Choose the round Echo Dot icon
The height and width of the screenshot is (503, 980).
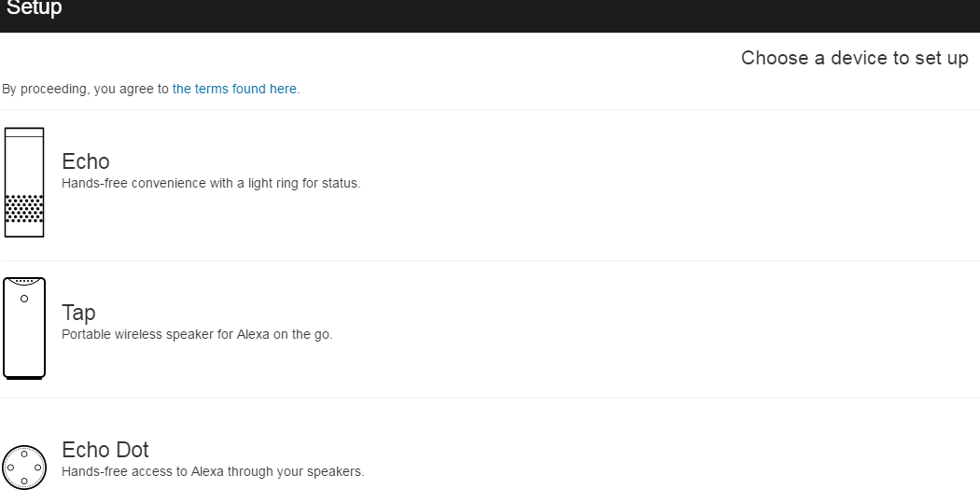(x=24, y=468)
